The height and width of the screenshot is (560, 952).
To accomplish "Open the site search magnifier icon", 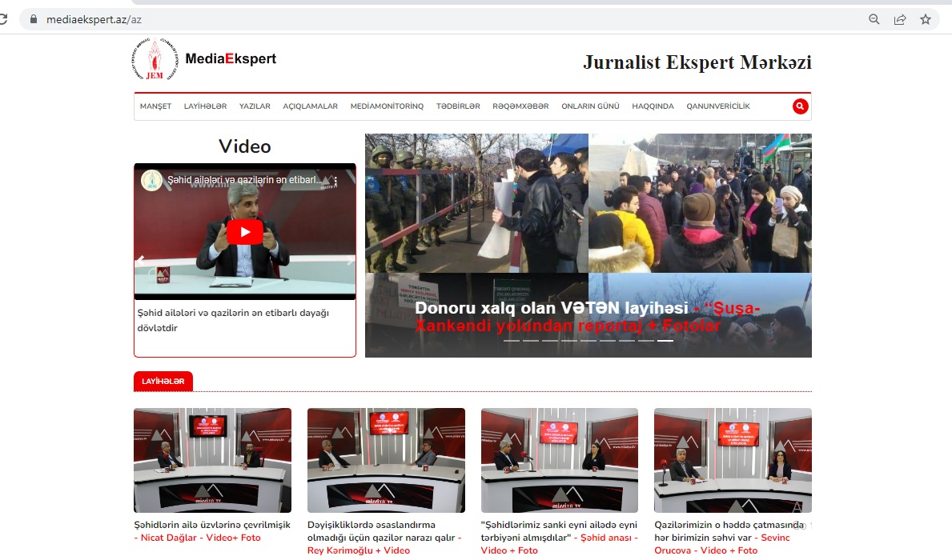I will click(800, 105).
